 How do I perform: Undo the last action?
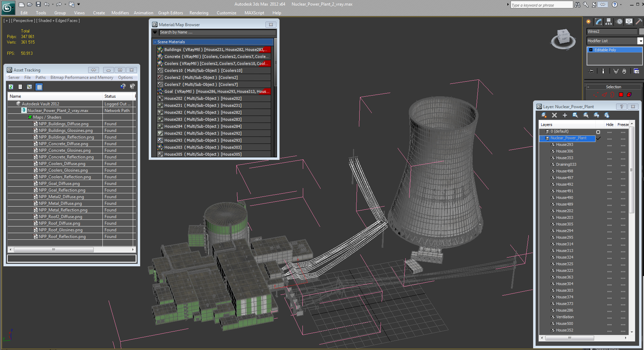coord(47,5)
